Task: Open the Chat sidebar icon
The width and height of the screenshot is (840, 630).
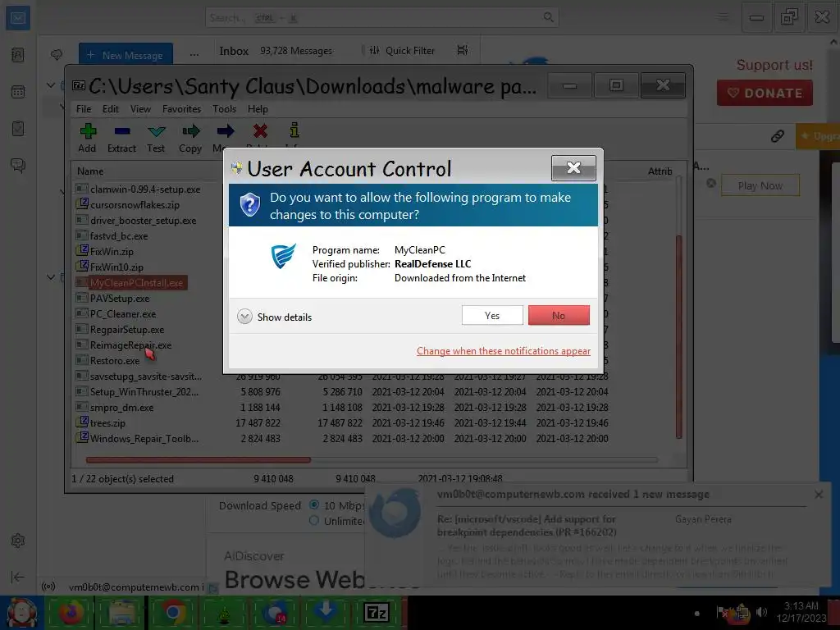Action: click(18, 165)
